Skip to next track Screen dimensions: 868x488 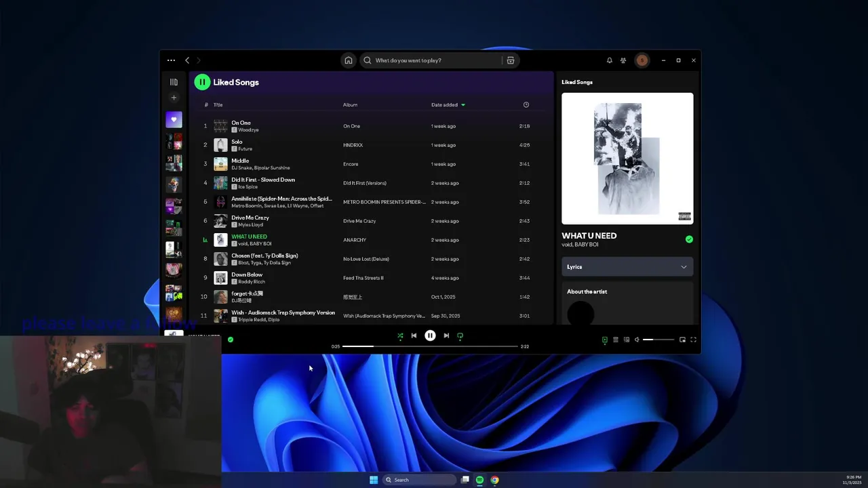pyautogui.click(x=446, y=335)
